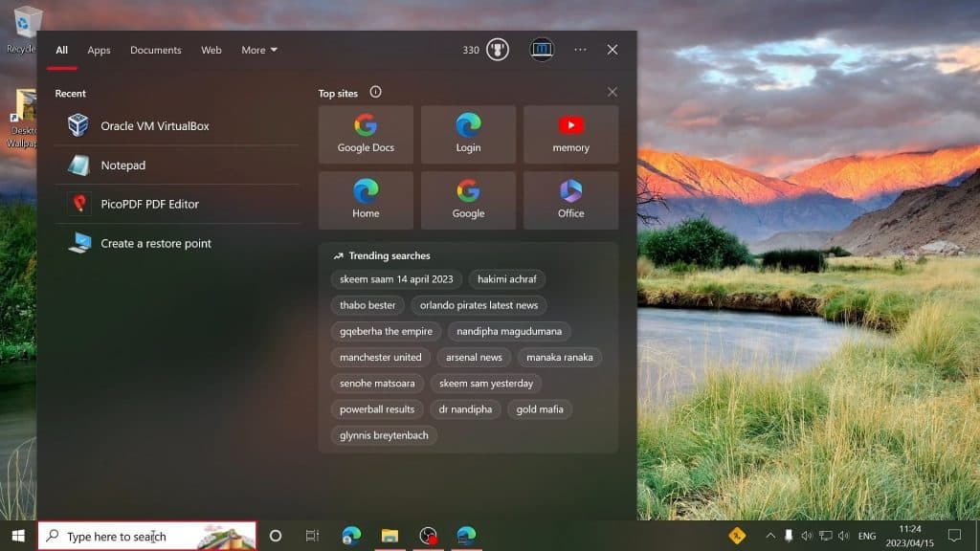Viewport: 980px width, 551px height.
Task: Switch to the Apps tab
Action: (99, 50)
